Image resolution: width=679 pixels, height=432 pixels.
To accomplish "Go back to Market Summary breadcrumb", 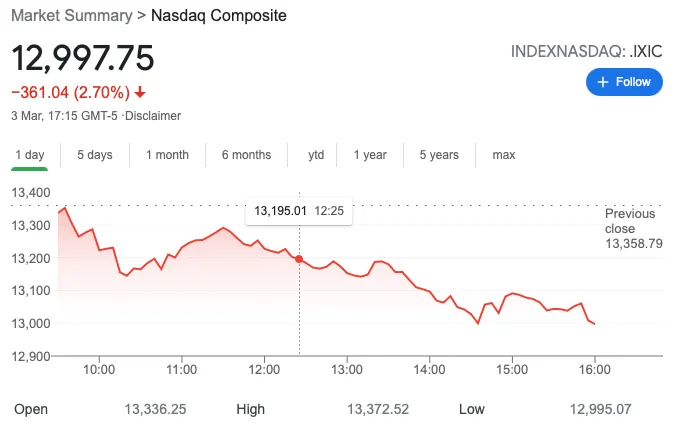I will (72, 16).
